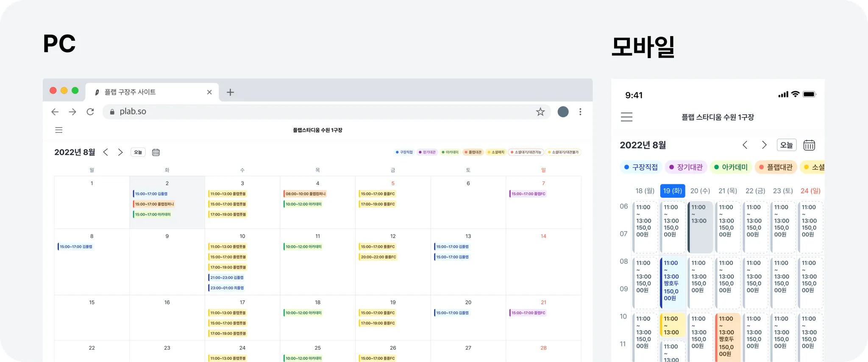Toggle the mobile 플랩대관 chip
Viewport: 868px width, 362px height.
[x=776, y=167]
